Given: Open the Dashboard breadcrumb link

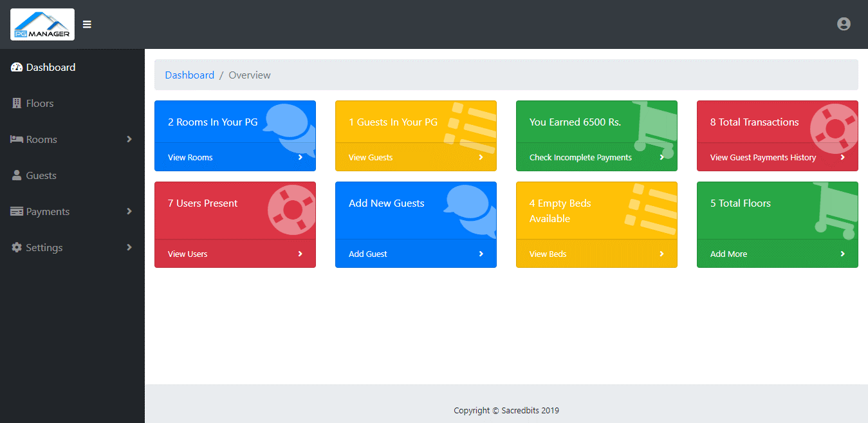Looking at the screenshot, I should [x=189, y=75].
